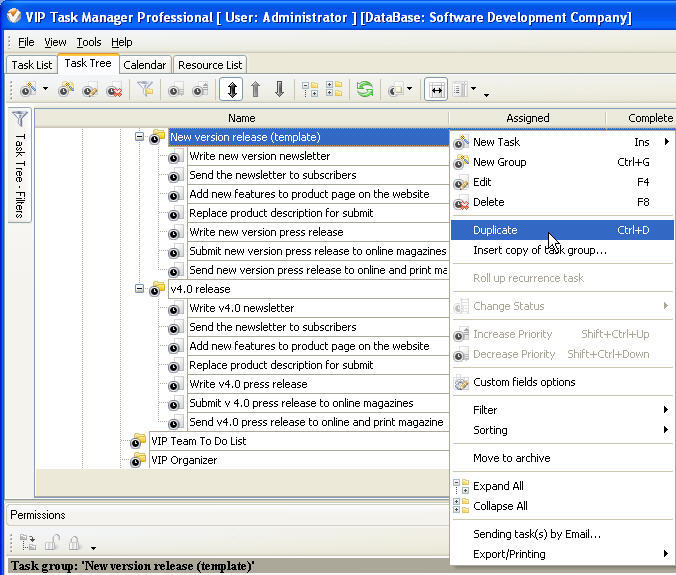Screen dimensions: 676x575
Task: Open the Tools menu
Action: [x=89, y=42]
